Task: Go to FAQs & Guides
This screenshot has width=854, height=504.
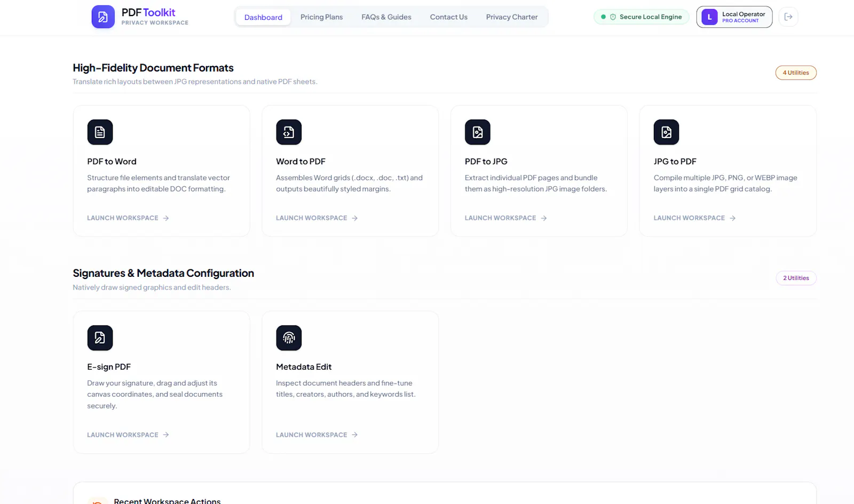Action: (x=386, y=17)
